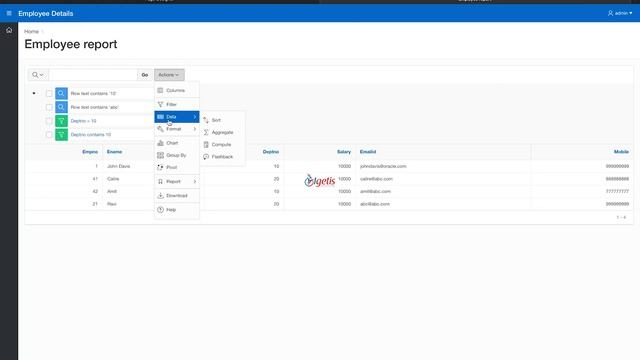The height and width of the screenshot is (360, 640).
Task: Click the Home breadcrumb link
Action: (31, 31)
